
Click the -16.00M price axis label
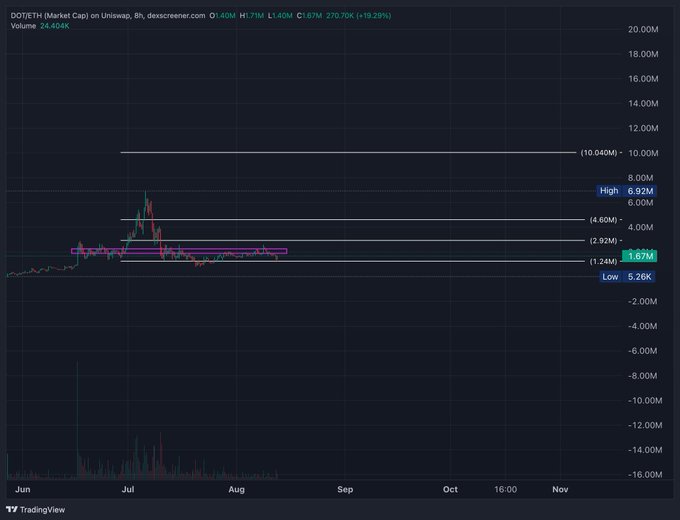tap(645, 474)
